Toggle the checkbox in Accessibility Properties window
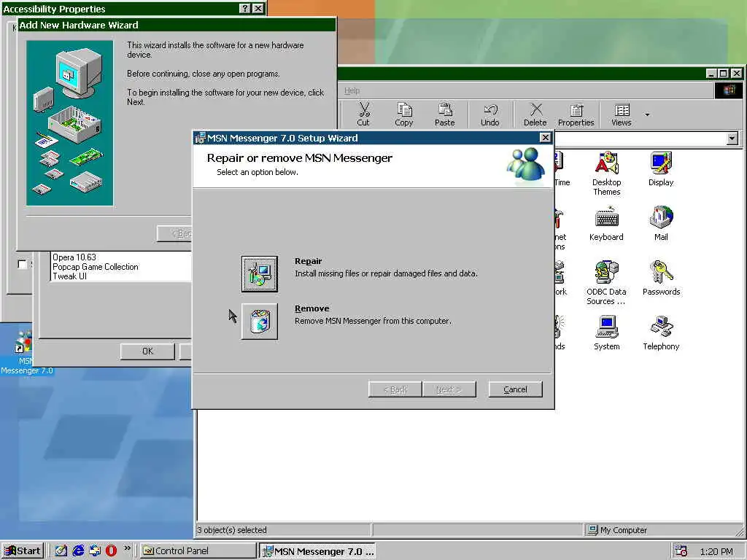Viewport: 747px width, 560px height. coord(22,264)
